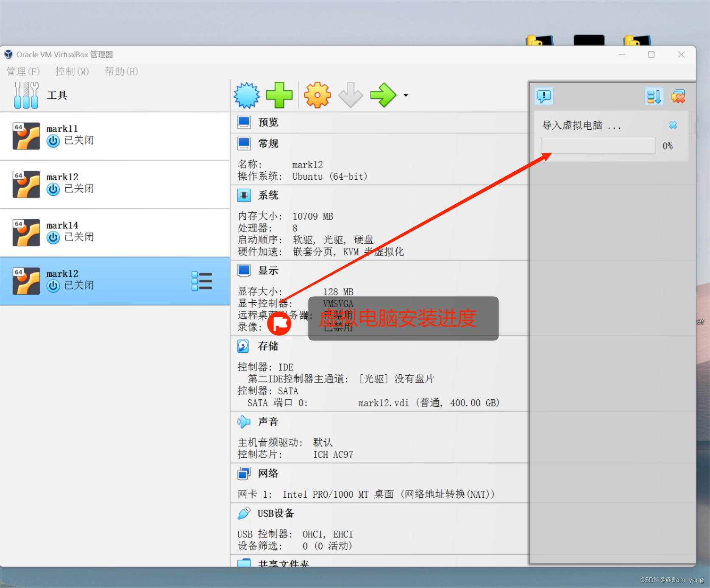Maximize the VirtualBox Manager window
The image size is (710, 588).
[x=651, y=55]
